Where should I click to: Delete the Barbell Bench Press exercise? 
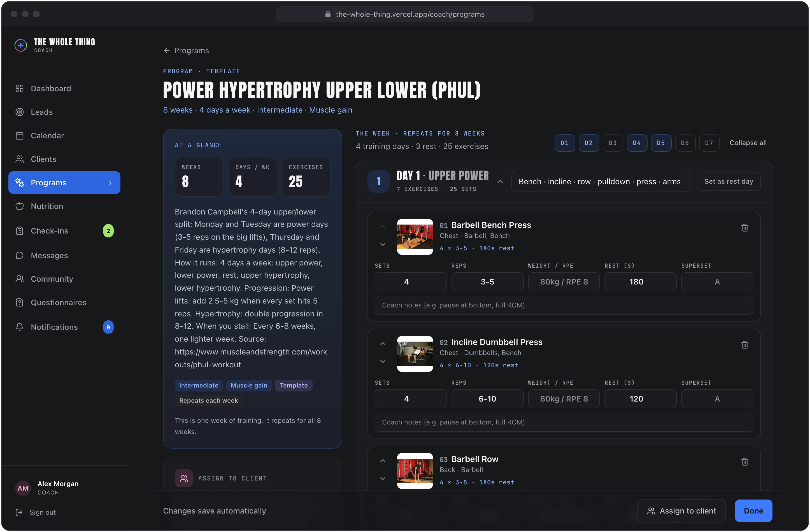click(x=744, y=228)
